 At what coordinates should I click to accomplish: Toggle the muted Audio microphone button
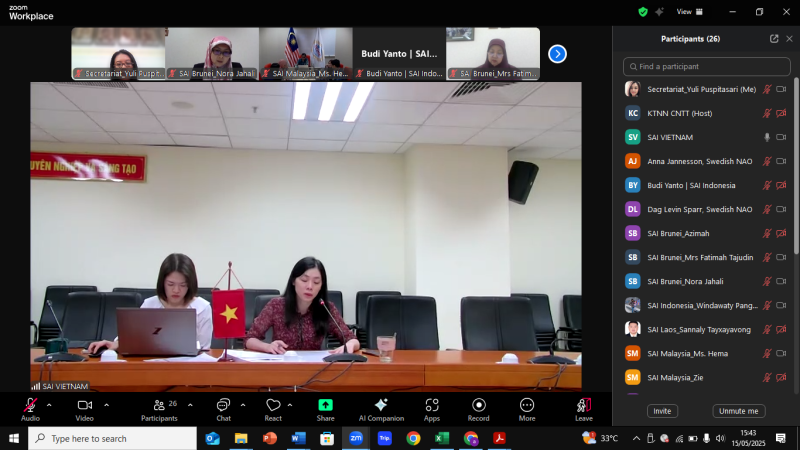(x=30, y=405)
